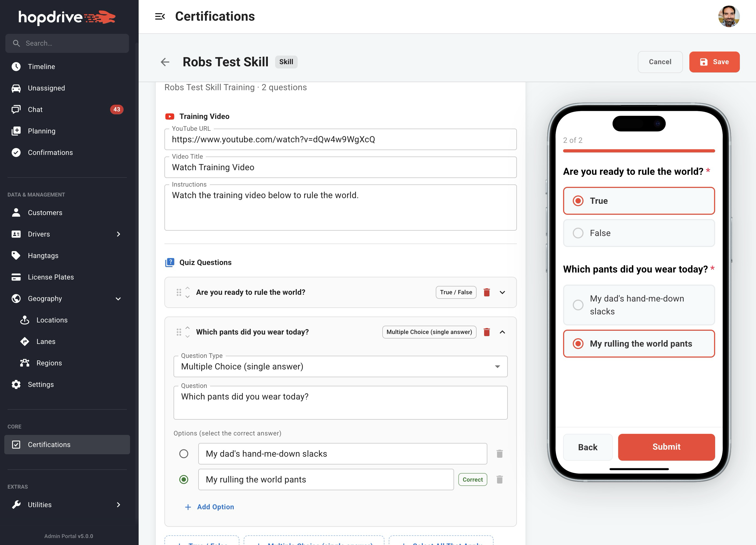Screen dimensions: 756x545
Task: Click the YouTube URL input field
Action: tap(340, 139)
